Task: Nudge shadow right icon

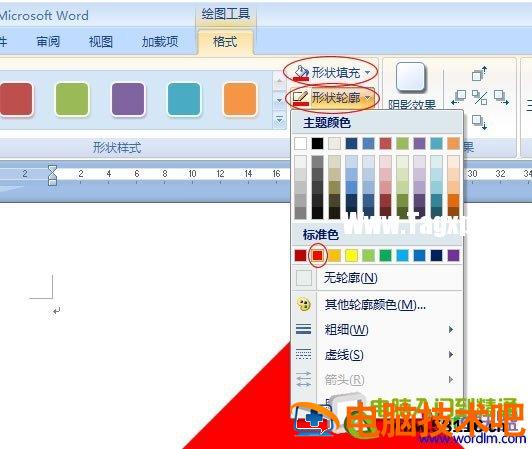Action: pos(501,98)
